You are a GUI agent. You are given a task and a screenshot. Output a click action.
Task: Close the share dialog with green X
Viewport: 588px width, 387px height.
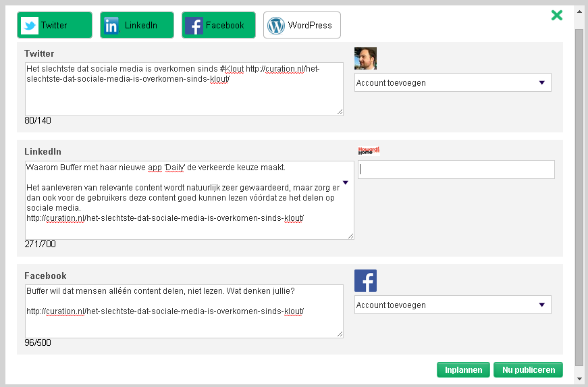pos(557,16)
